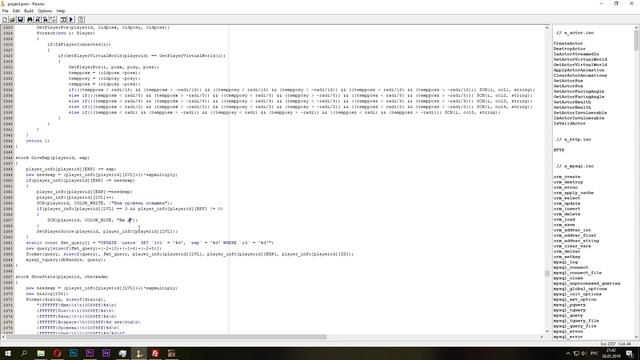Select HTTP in the function list
Viewport: 640px width, 360px height.
[x=559, y=150]
